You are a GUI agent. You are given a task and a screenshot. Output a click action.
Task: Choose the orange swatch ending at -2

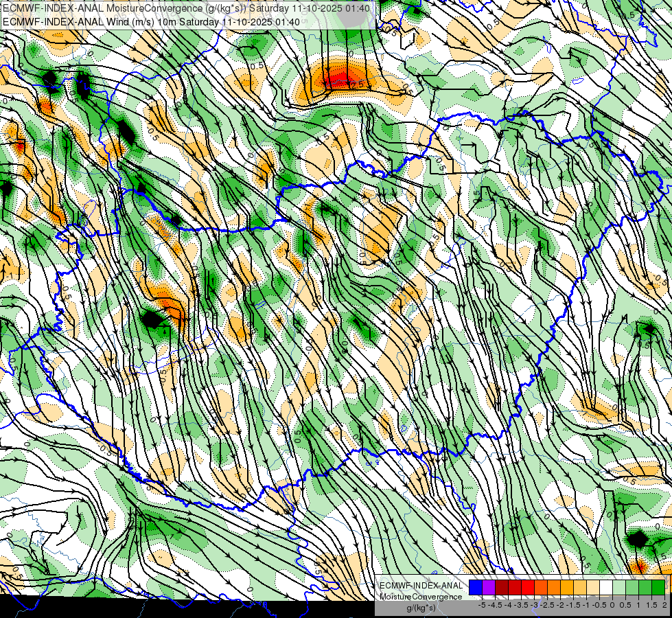pyautogui.click(x=554, y=587)
